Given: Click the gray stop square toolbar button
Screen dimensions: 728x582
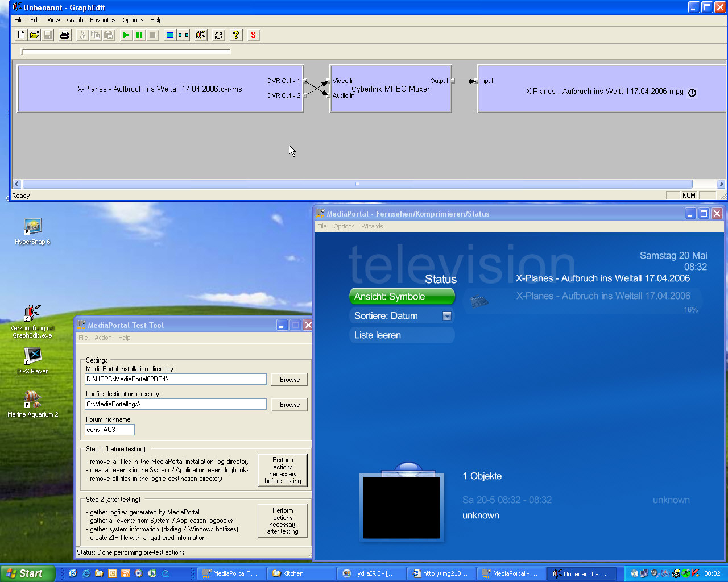Looking at the screenshot, I should 152,35.
